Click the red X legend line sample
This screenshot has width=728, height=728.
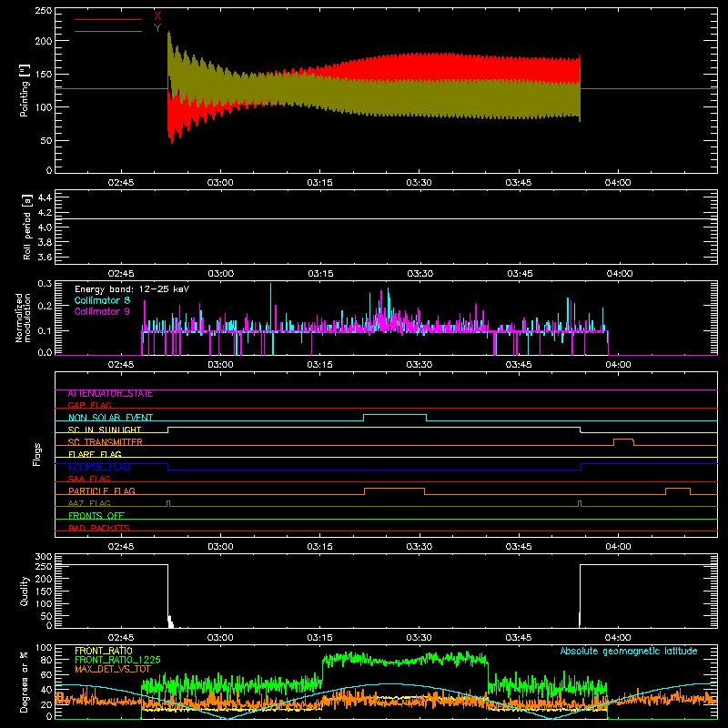tap(108, 19)
